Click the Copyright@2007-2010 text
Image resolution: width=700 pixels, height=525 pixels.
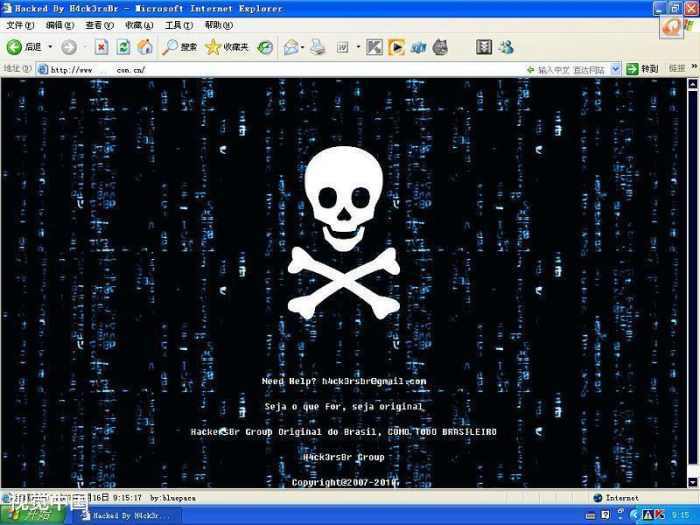coord(345,483)
